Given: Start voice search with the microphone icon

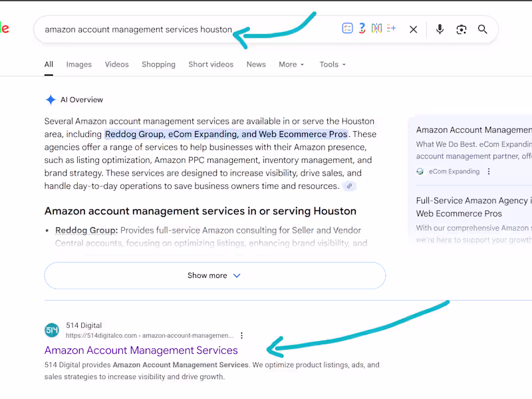Looking at the screenshot, I should pyautogui.click(x=440, y=29).
